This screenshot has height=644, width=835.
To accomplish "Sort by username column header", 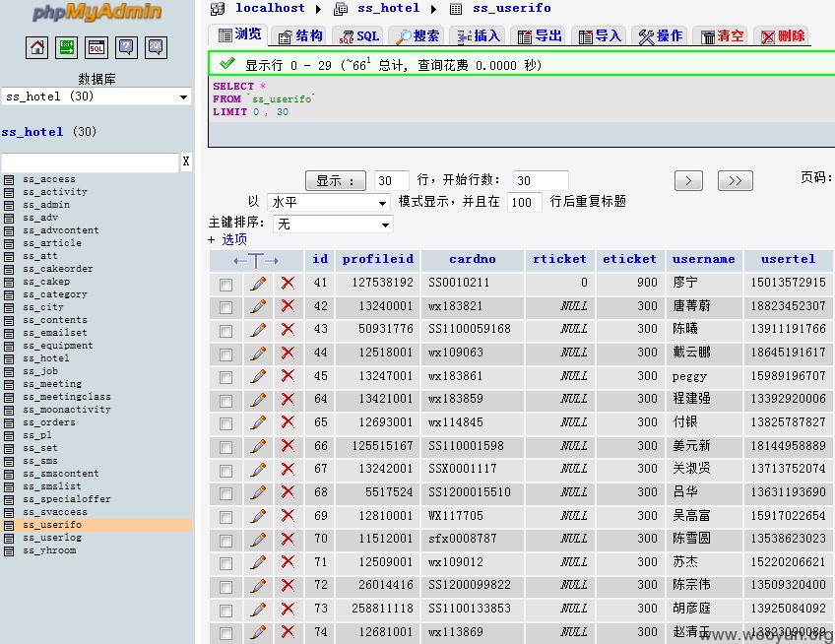I will 703,259.
